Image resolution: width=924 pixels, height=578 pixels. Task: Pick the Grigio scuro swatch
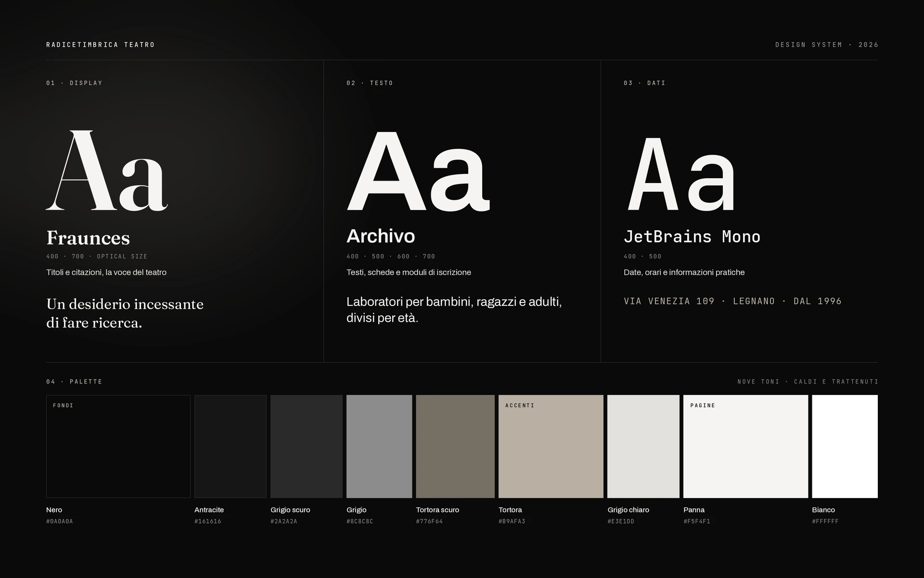pyautogui.click(x=307, y=447)
